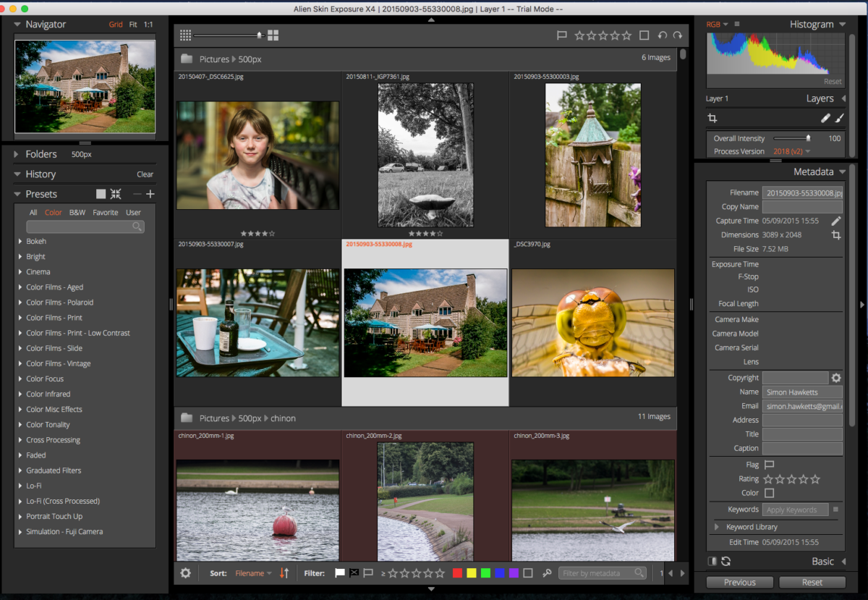
Task: Select the dragonfly thumbnail _DSC3970.jpg
Action: coord(593,323)
